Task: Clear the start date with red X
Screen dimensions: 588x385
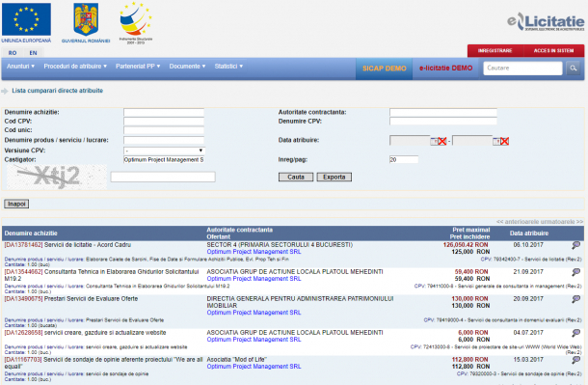Action: pyautogui.click(x=442, y=141)
